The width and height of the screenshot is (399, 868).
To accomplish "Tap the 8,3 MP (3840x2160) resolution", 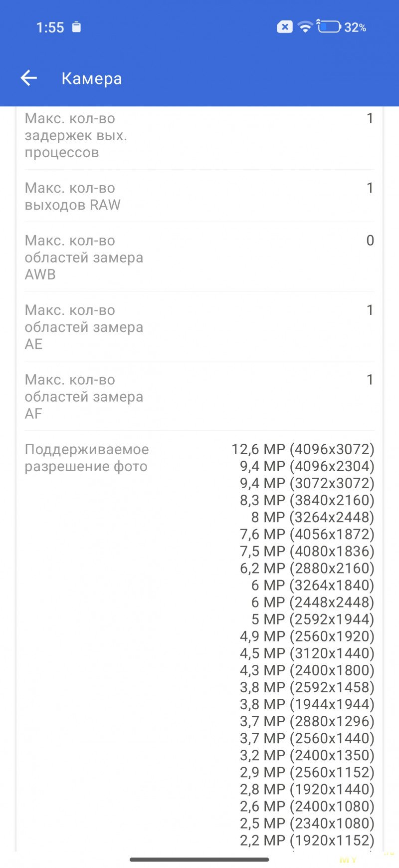I will click(307, 500).
